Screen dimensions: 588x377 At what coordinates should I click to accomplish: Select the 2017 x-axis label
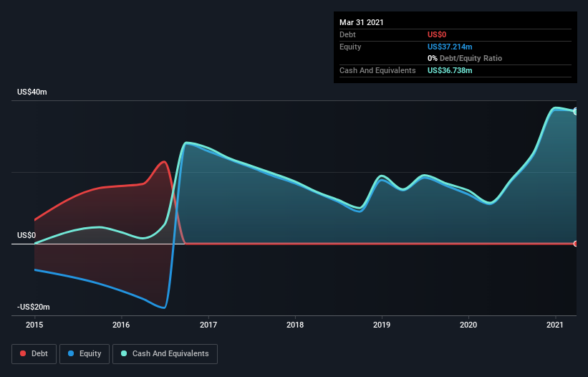208,325
